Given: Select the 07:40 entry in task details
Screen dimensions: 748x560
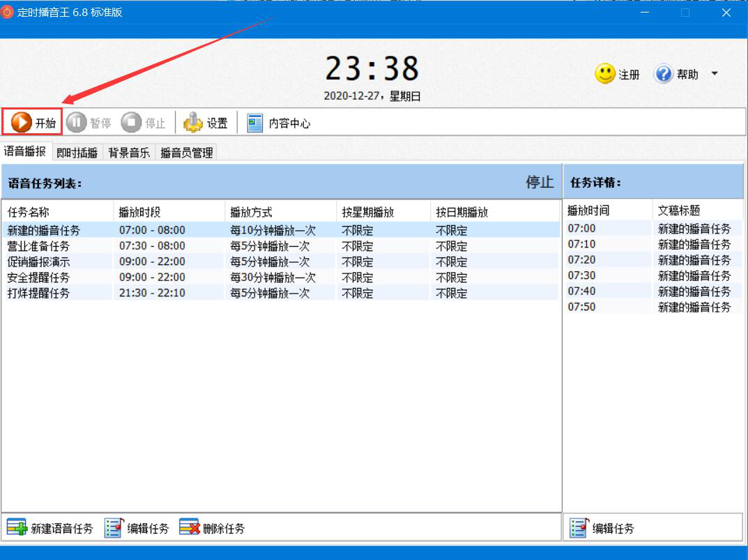Looking at the screenshot, I should pyautogui.click(x=654, y=292).
